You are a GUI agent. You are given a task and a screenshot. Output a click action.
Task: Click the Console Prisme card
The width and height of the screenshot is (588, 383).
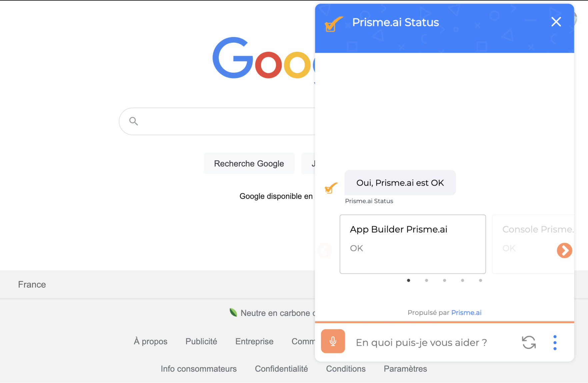coord(533,244)
